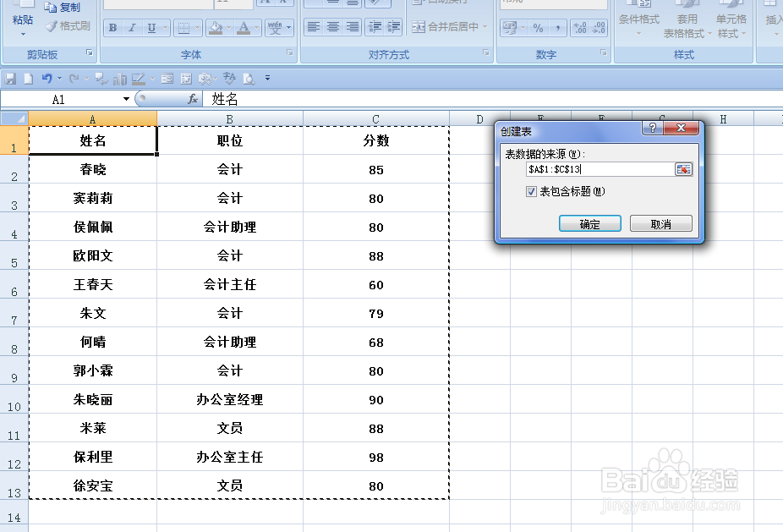Expand the Name Box dropdown
This screenshot has width=783, height=532.
point(126,99)
